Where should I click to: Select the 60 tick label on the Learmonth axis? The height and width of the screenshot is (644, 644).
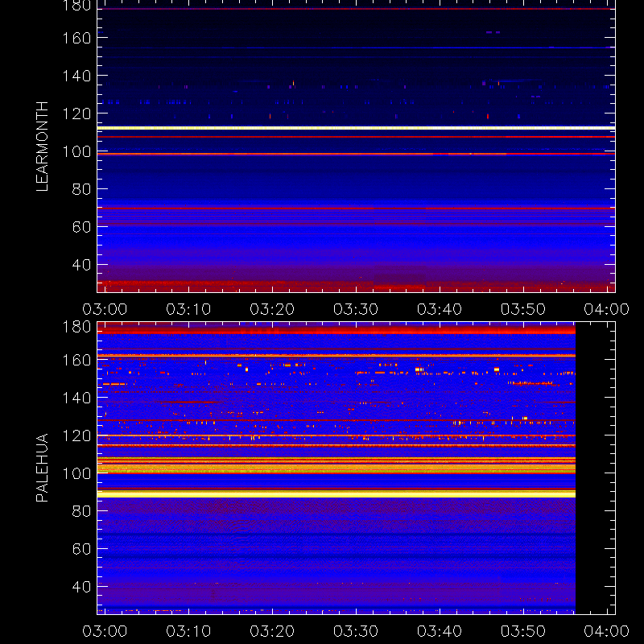[x=81, y=227]
